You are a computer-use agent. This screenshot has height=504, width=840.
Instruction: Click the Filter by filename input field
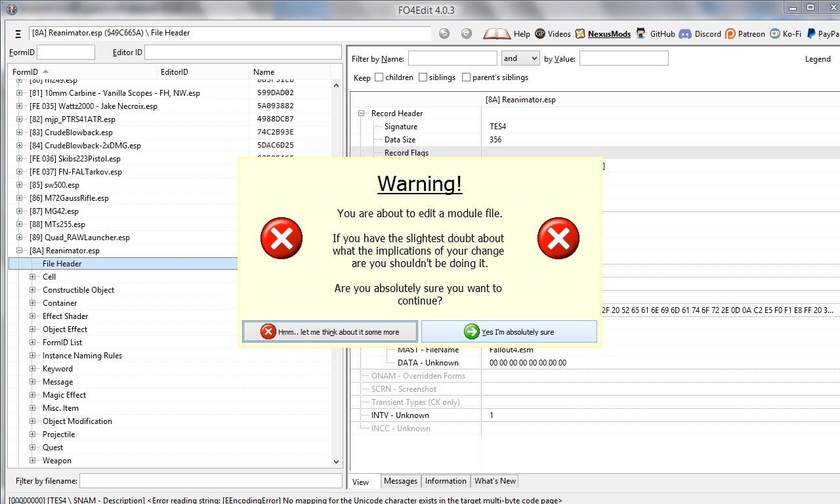point(210,481)
